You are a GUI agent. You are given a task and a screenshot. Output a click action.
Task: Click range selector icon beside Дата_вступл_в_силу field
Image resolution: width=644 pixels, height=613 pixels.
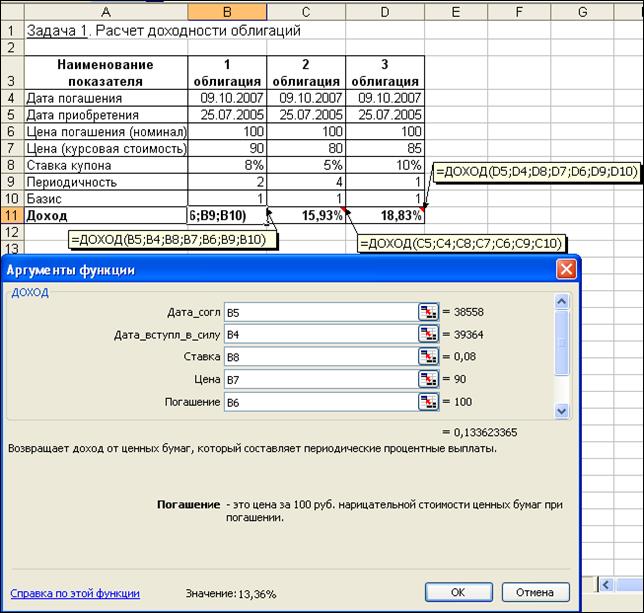(x=429, y=334)
